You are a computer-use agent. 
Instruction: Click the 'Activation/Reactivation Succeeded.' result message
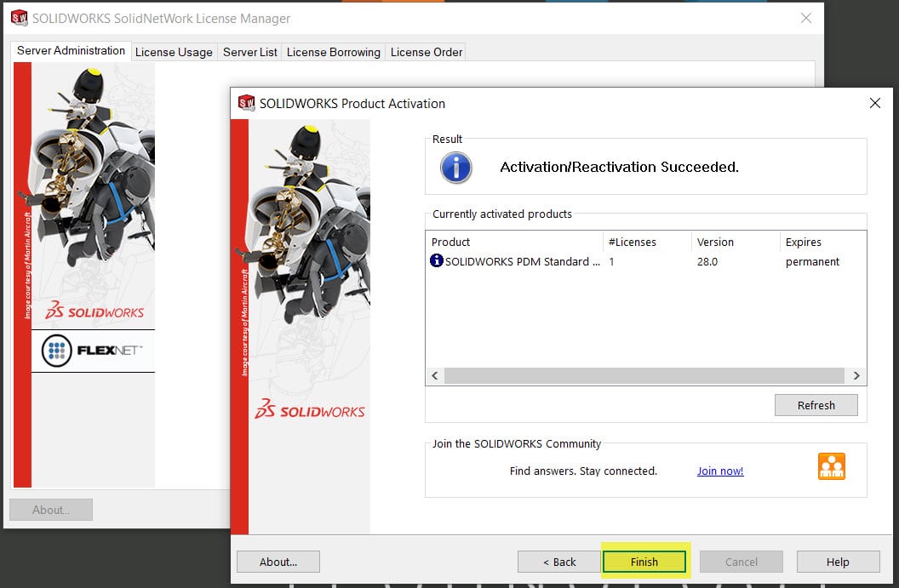[x=619, y=167]
